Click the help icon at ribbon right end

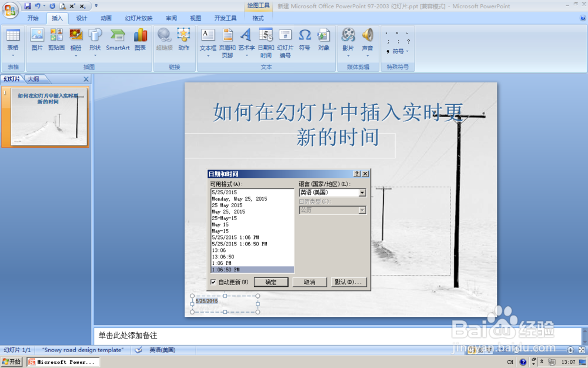pyautogui.click(x=583, y=18)
